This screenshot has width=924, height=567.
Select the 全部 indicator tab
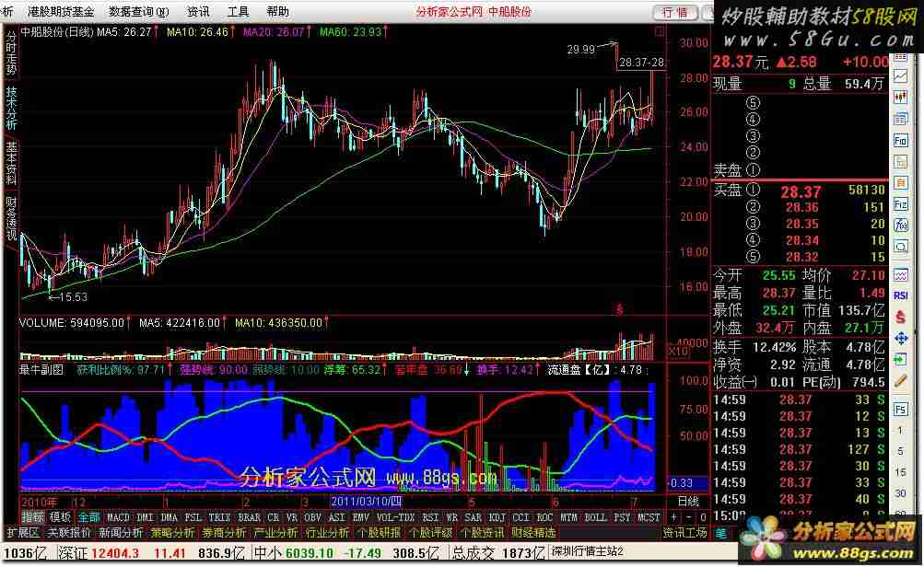(x=89, y=517)
